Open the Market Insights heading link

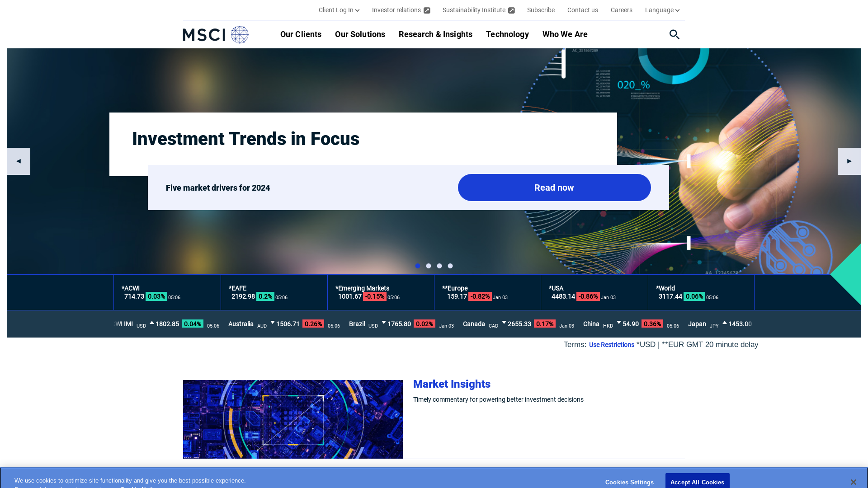coord(452,384)
